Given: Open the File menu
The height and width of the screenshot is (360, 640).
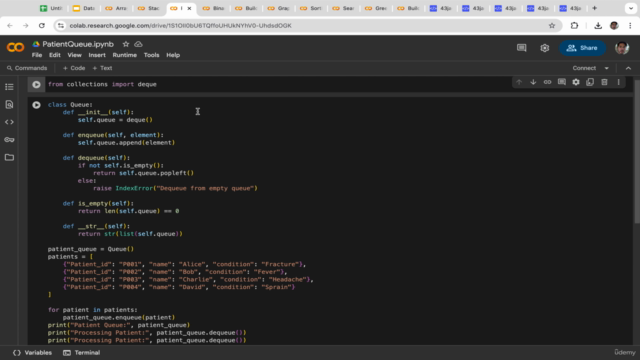Looking at the screenshot, I should pyautogui.click(x=37, y=55).
